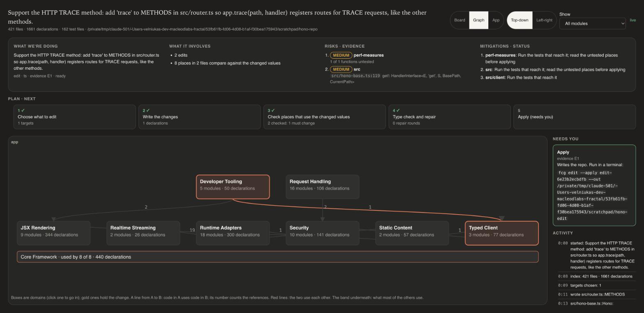Open plan step 1 Choose what to edit
Image resolution: width=644 pixels, height=313 pixels.
pyautogui.click(x=74, y=117)
